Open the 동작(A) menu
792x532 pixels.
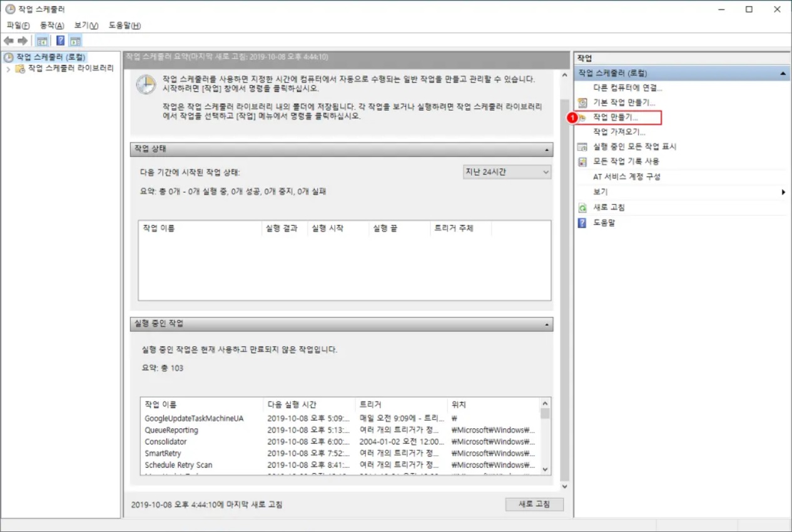[52, 26]
